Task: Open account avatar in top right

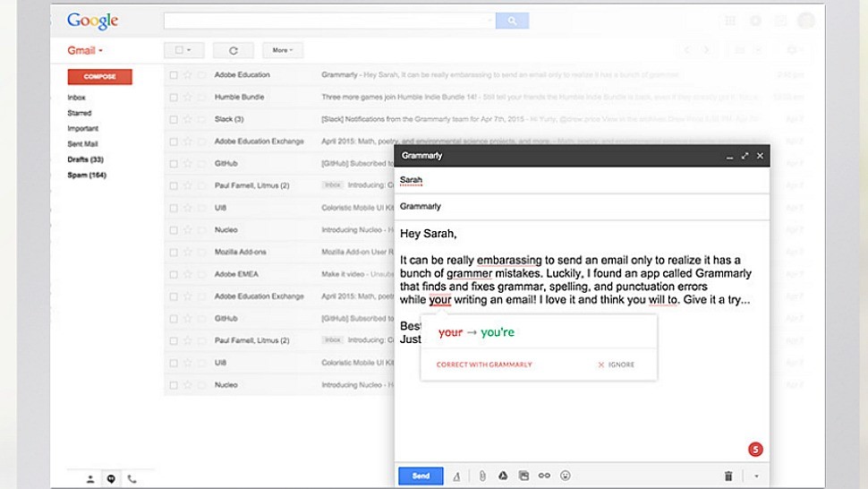Action: pos(806,21)
